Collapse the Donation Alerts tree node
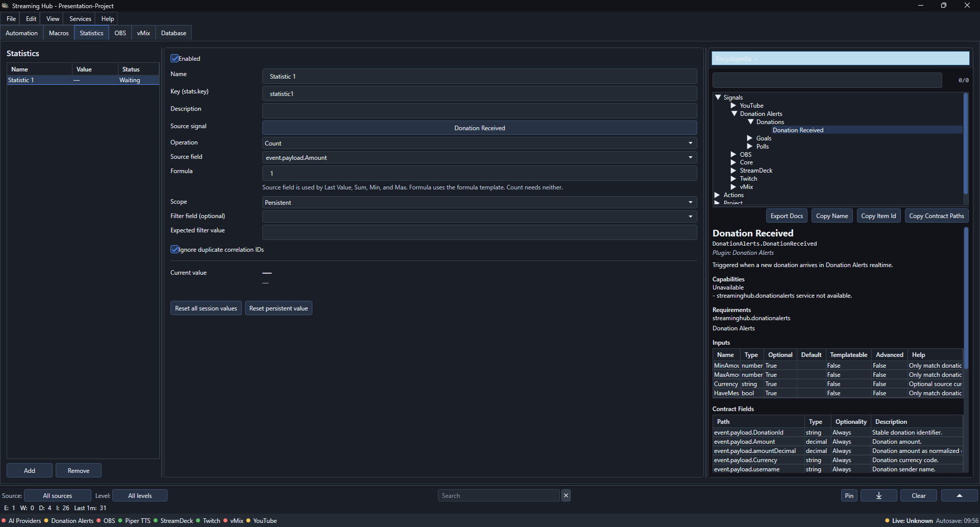 tap(734, 113)
